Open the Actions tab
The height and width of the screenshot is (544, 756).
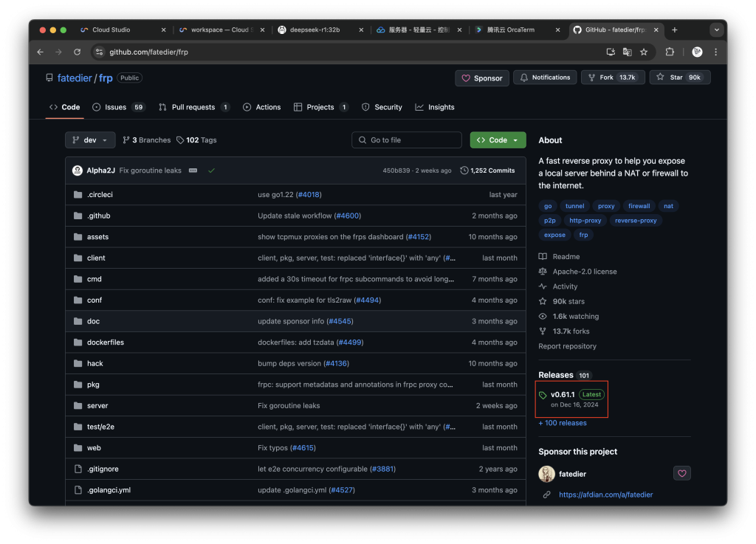coord(262,108)
